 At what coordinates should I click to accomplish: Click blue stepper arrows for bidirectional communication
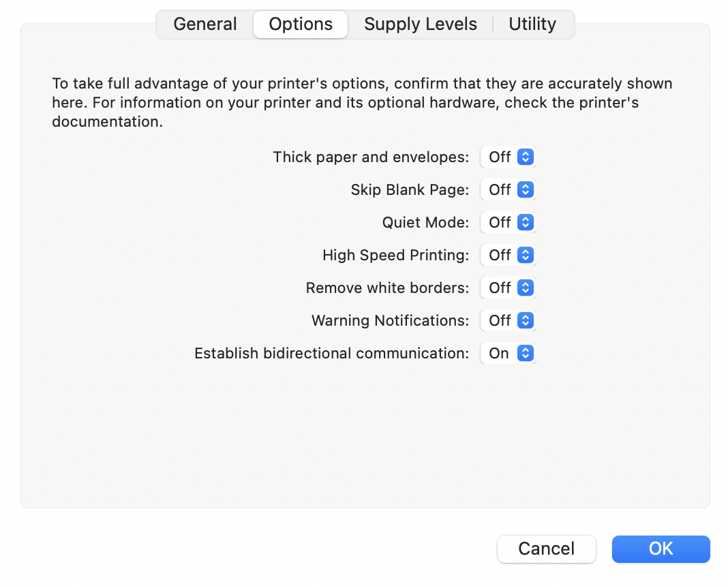pyautogui.click(x=525, y=353)
